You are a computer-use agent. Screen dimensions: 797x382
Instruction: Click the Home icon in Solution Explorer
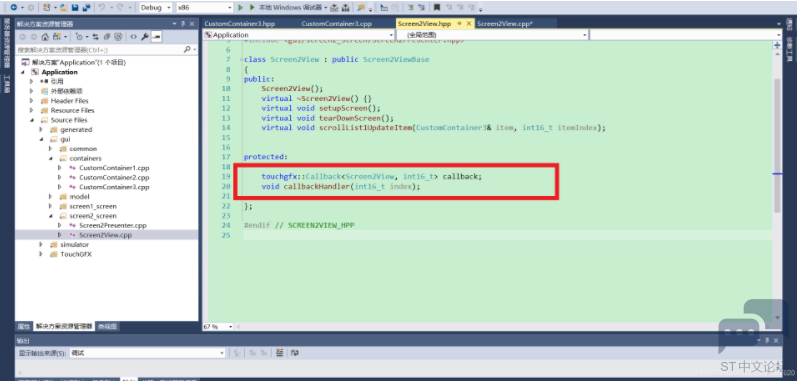[x=45, y=37]
